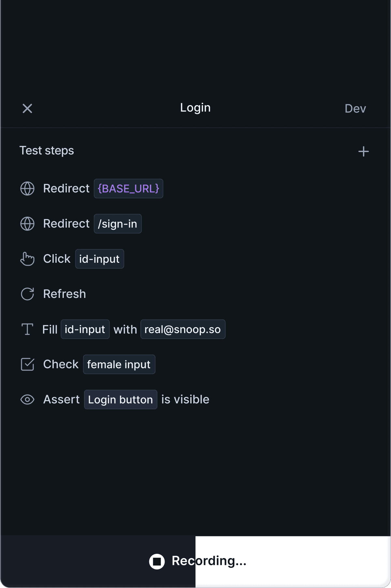This screenshot has height=588, width=391.
Task: Edit the /sign-in path tag
Action: click(118, 224)
